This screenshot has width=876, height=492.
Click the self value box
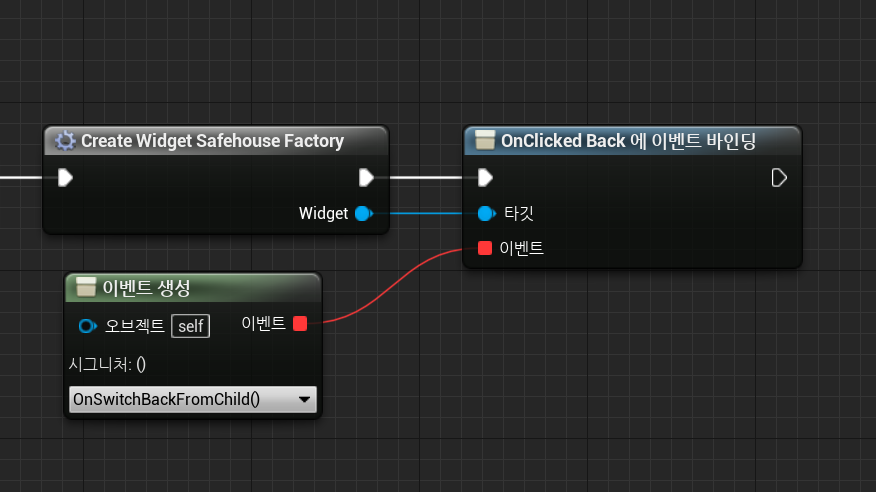click(191, 326)
